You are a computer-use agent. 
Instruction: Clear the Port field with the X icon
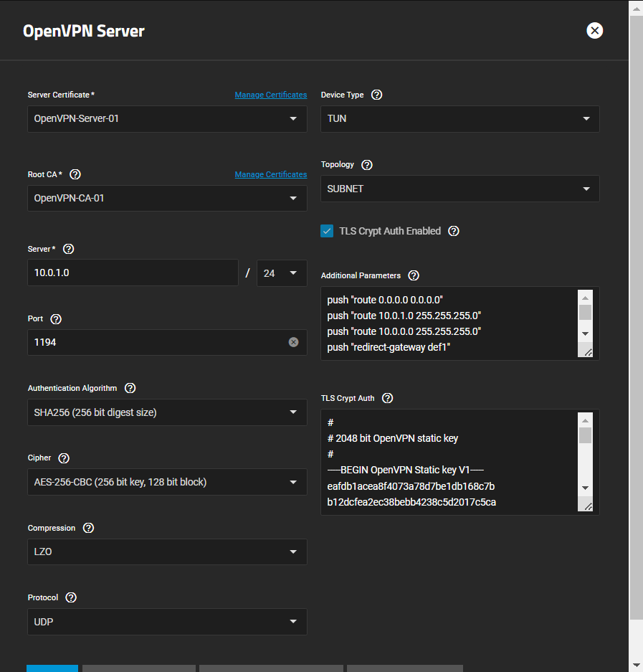point(293,342)
